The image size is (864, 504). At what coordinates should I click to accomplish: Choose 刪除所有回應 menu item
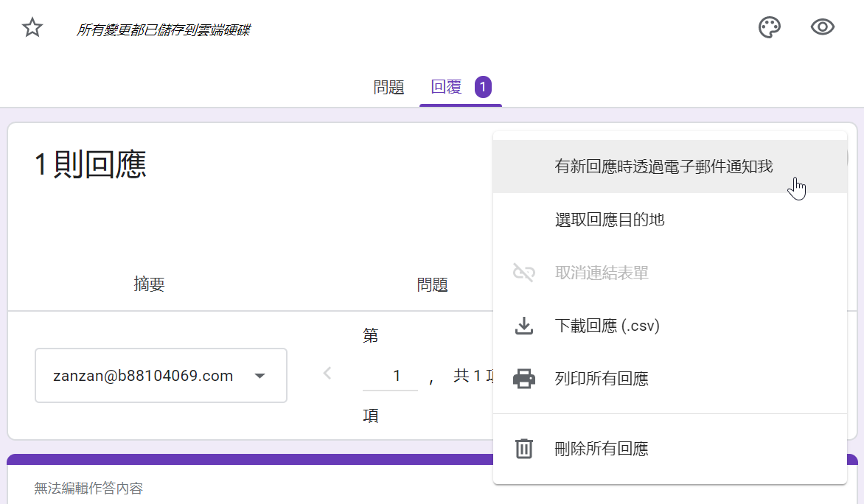670,448
